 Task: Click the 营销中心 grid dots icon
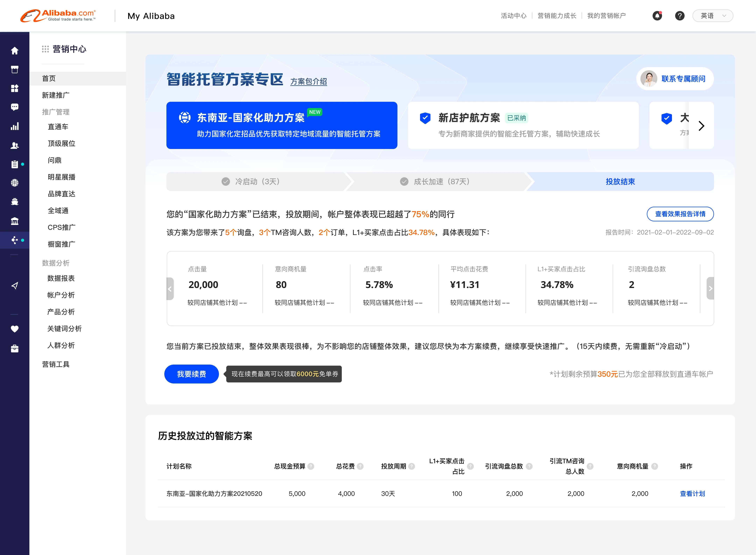(45, 49)
